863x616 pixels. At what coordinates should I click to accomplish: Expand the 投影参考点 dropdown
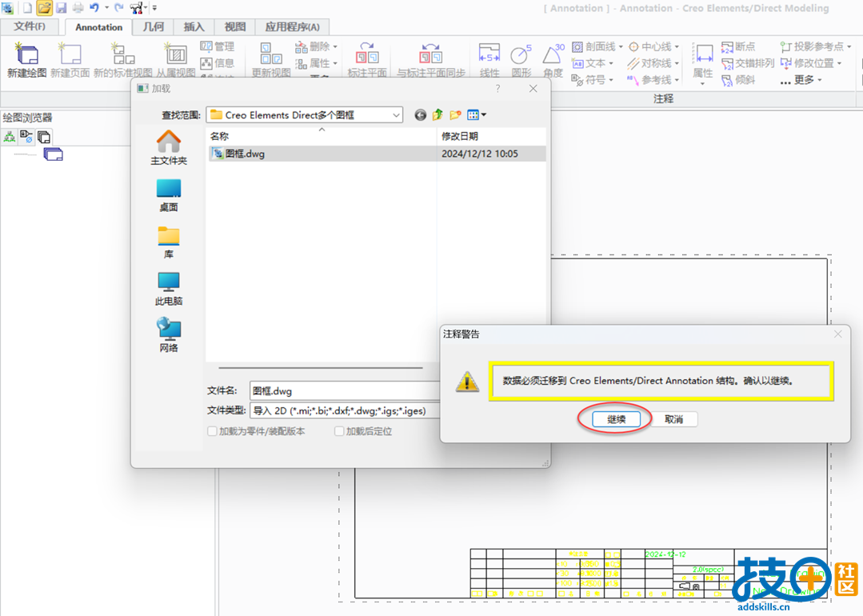[x=849, y=46]
